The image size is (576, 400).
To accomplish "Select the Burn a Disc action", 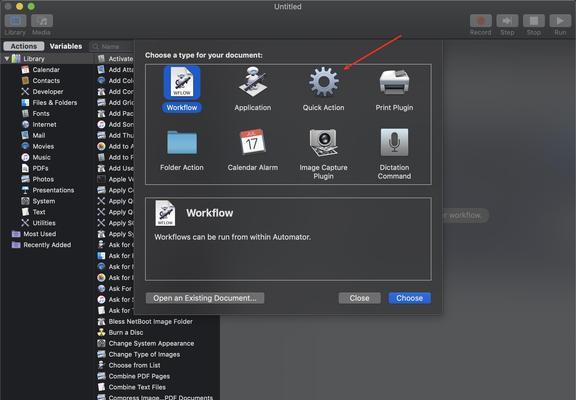I will (126, 332).
